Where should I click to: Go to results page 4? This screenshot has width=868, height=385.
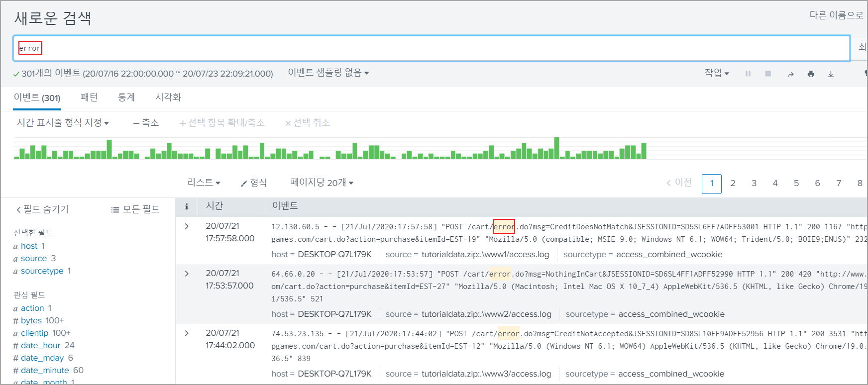pos(775,183)
